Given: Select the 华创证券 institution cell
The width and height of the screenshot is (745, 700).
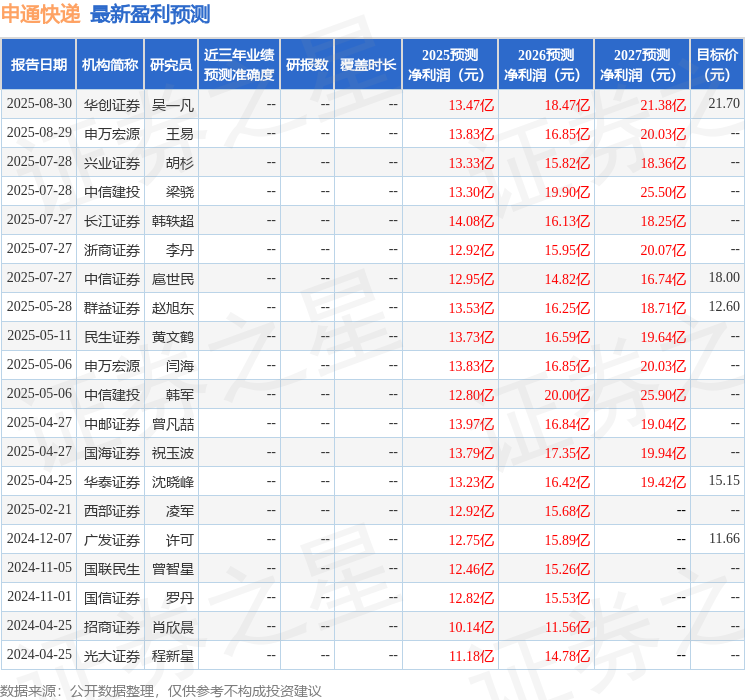Looking at the screenshot, I should pyautogui.click(x=112, y=105).
